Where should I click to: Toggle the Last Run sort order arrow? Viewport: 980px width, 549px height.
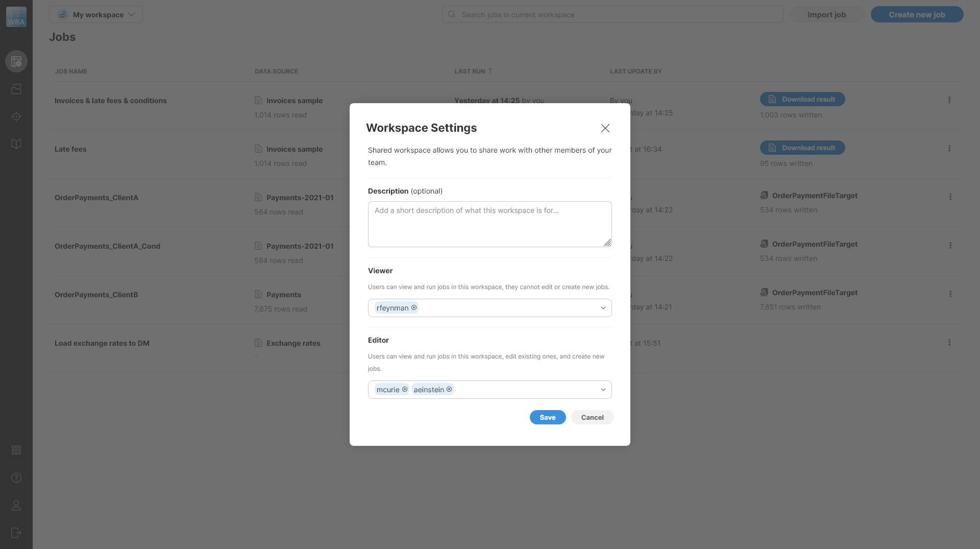(489, 71)
